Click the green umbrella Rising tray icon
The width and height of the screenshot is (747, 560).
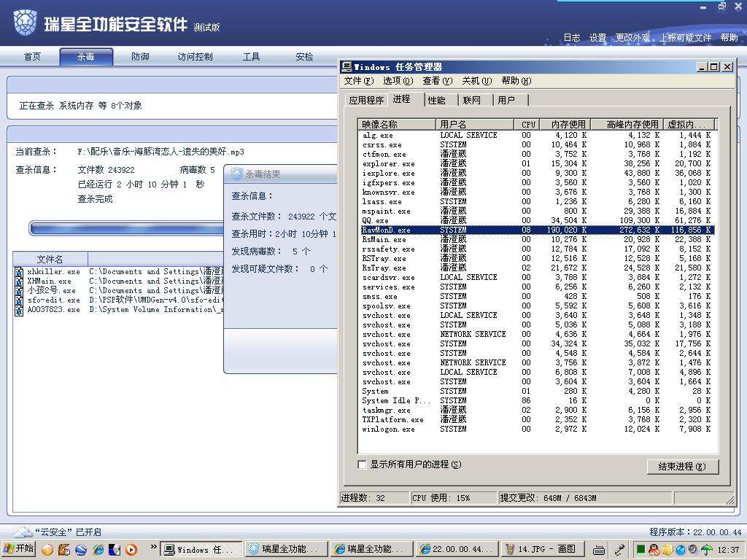coord(707,550)
